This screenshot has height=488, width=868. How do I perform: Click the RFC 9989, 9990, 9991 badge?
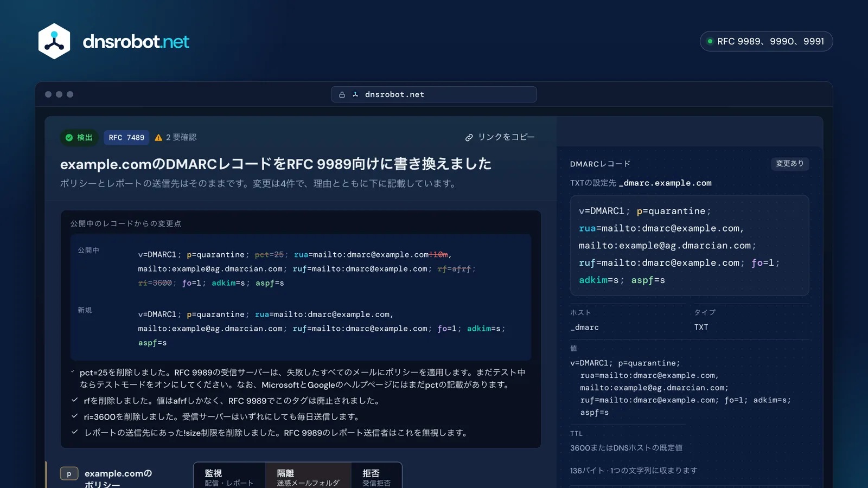click(x=766, y=41)
